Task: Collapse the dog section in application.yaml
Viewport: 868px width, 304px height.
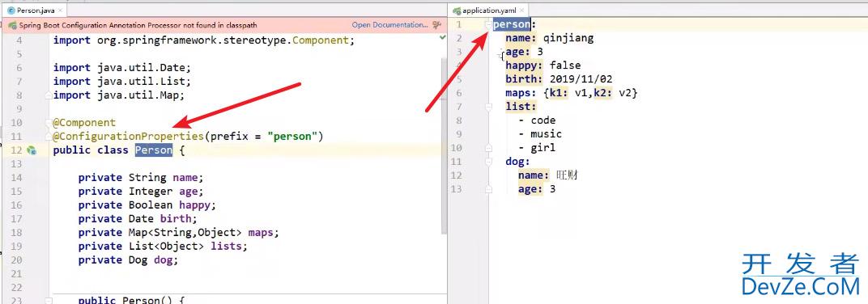Action: 488,162
